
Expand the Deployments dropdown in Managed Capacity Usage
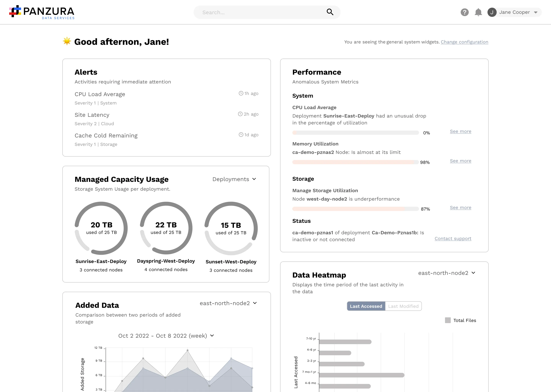coord(234,179)
